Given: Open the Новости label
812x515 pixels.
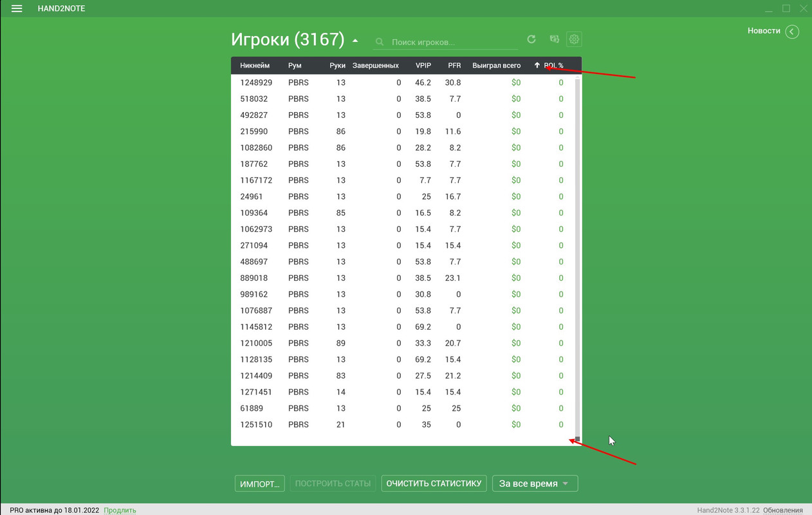Looking at the screenshot, I should (764, 31).
